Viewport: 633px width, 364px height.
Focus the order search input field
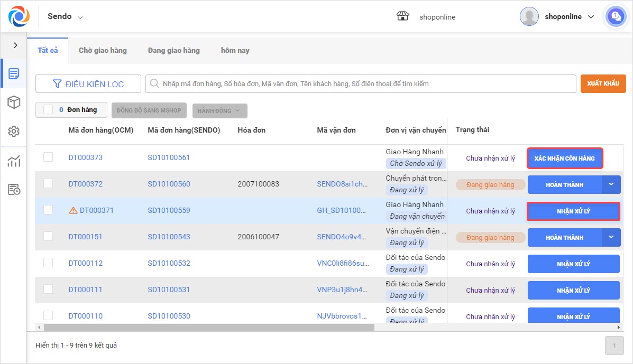365,83
